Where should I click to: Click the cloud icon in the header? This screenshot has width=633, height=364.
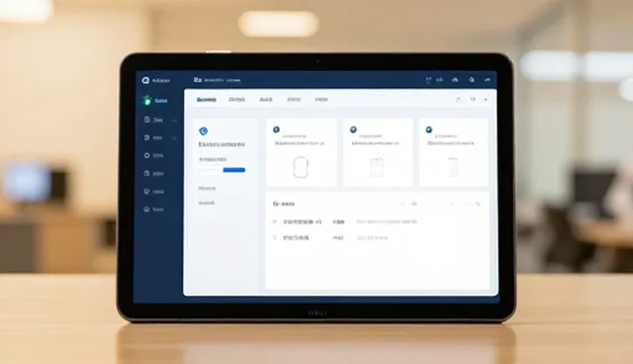(455, 80)
